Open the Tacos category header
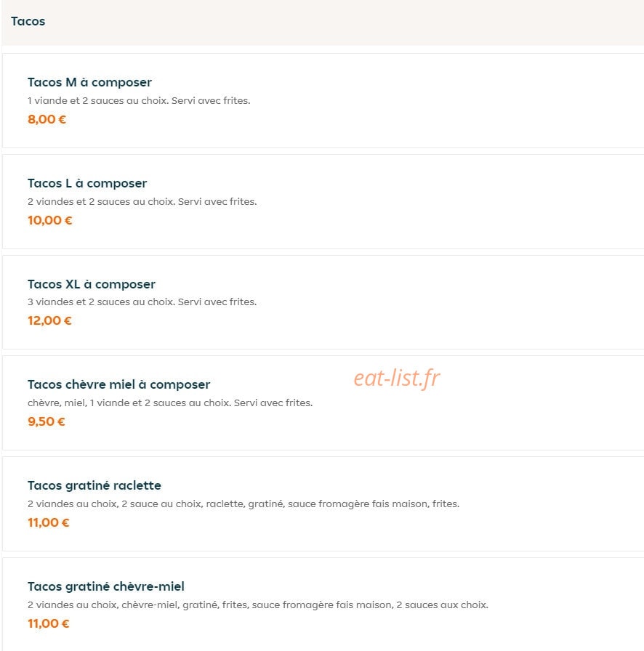The image size is (644, 651). [x=28, y=21]
